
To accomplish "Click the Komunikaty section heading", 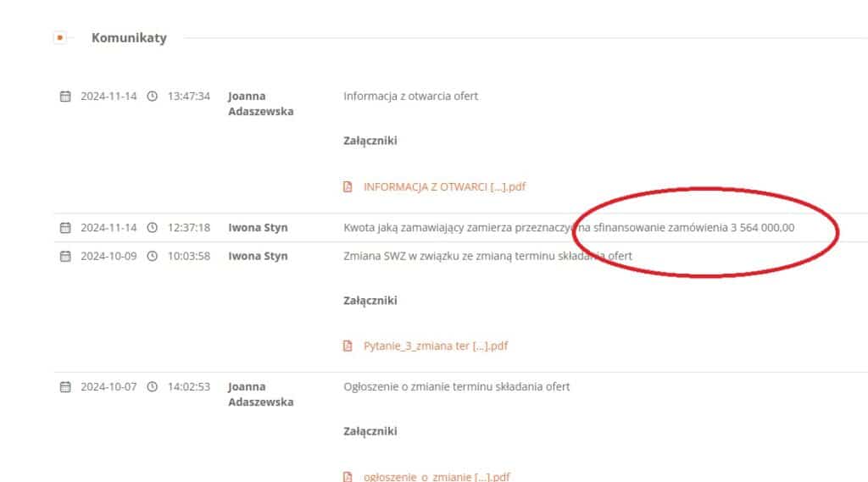I will tap(129, 37).
